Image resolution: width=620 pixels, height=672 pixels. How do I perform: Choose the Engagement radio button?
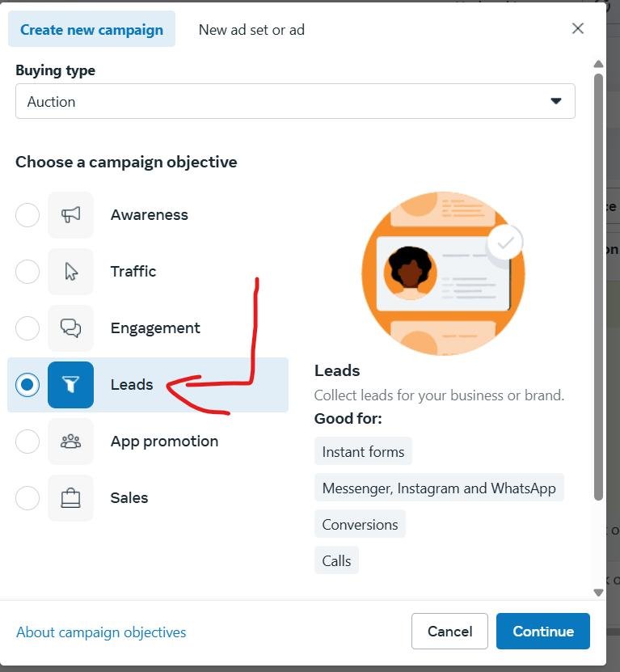pyautogui.click(x=27, y=328)
